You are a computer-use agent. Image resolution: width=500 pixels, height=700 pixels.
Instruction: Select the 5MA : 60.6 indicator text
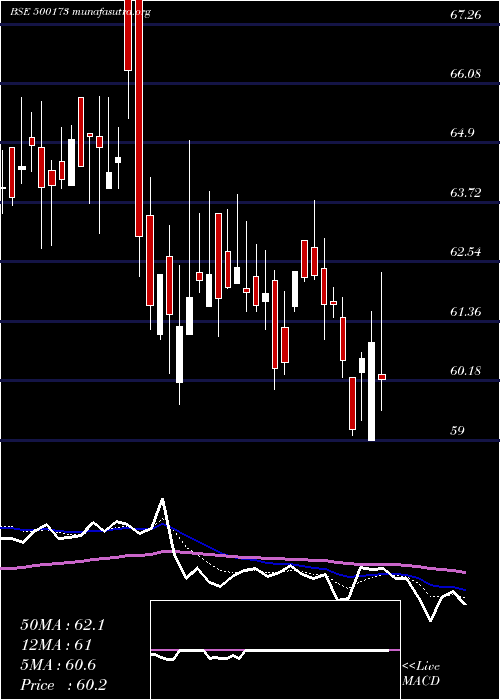pyautogui.click(x=58, y=665)
